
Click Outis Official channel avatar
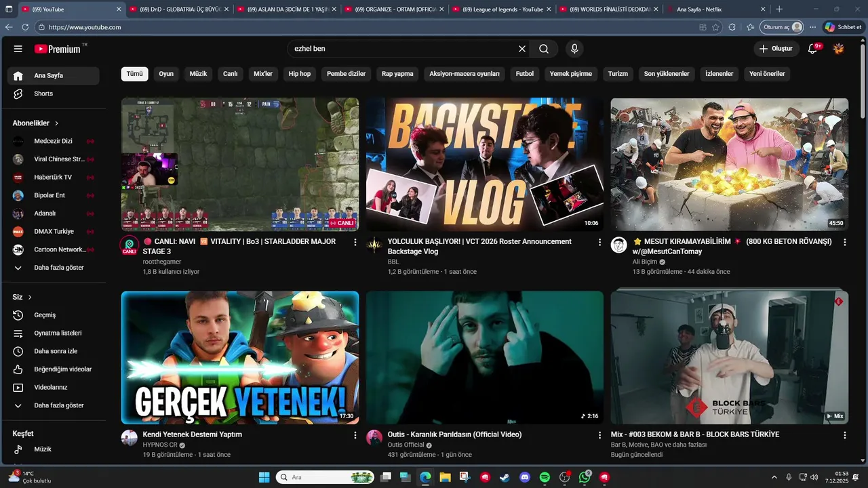coord(374,438)
